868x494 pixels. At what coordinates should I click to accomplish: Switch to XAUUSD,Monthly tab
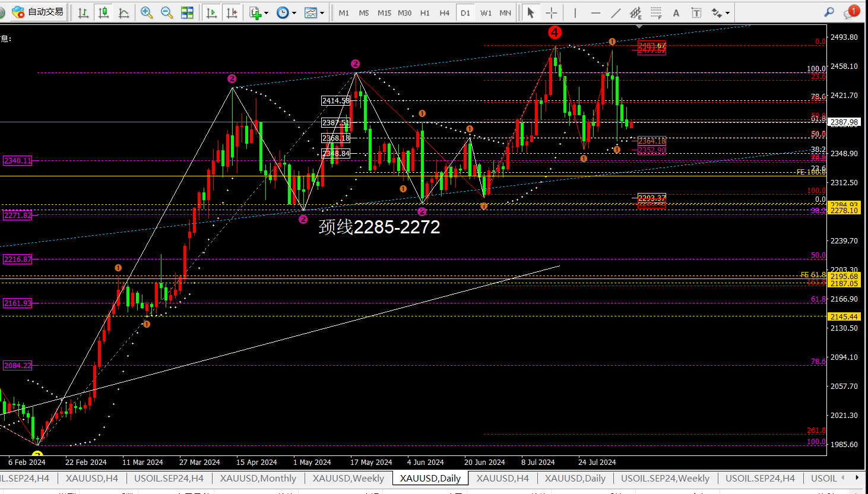point(258,479)
